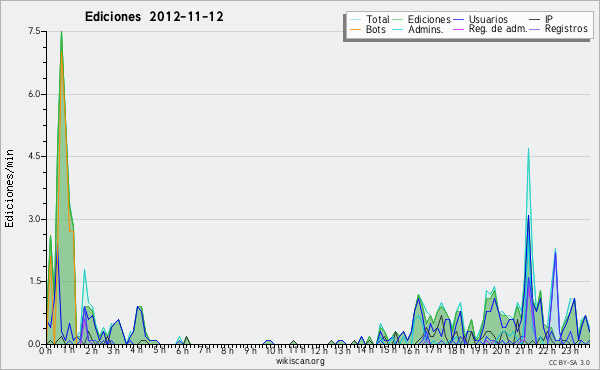Click the '0 h' x-axis label
Screen dimensions: 600x370
(x=45, y=351)
